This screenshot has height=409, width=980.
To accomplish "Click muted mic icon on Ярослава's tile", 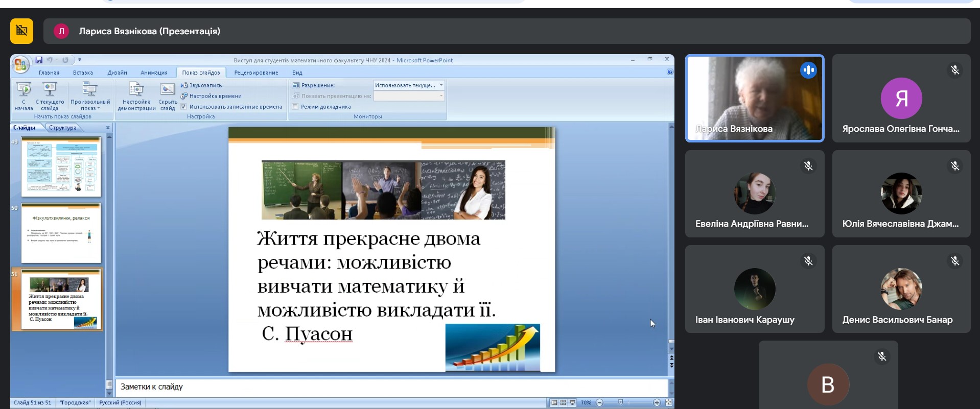I will click(x=955, y=70).
